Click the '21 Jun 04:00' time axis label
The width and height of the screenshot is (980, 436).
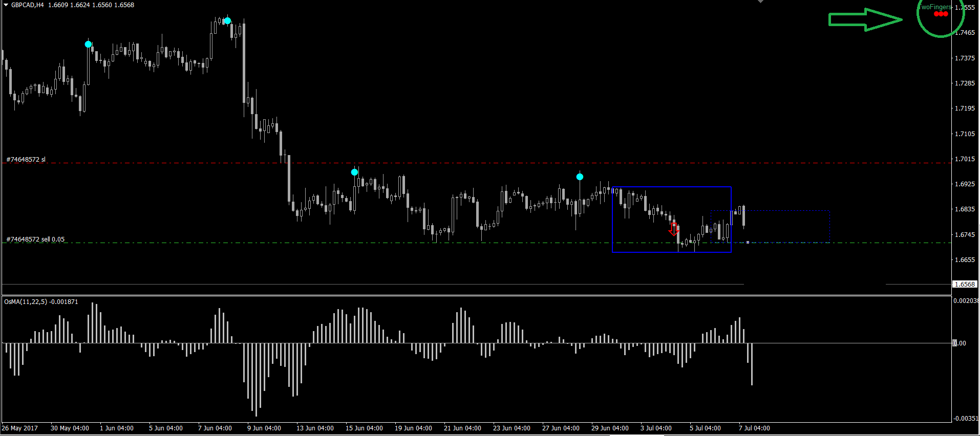click(x=462, y=428)
